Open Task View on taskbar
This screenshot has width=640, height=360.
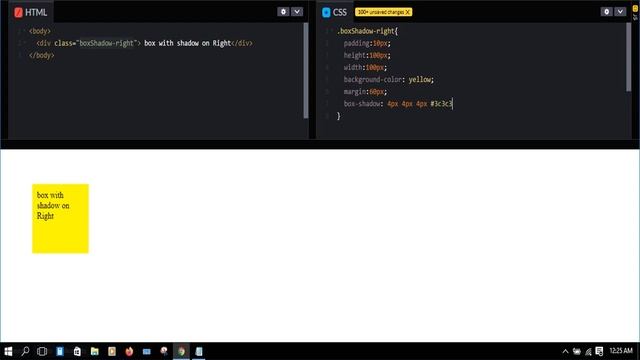tap(42, 351)
